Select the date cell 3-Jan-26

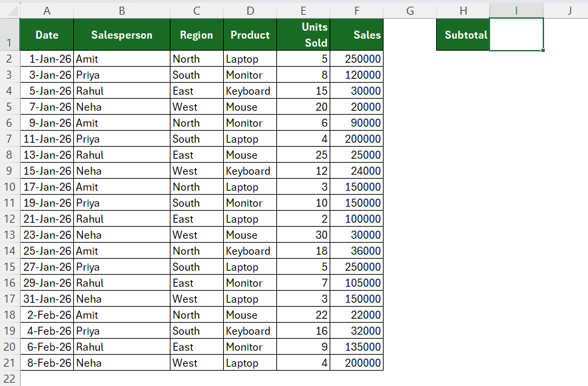click(x=47, y=75)
